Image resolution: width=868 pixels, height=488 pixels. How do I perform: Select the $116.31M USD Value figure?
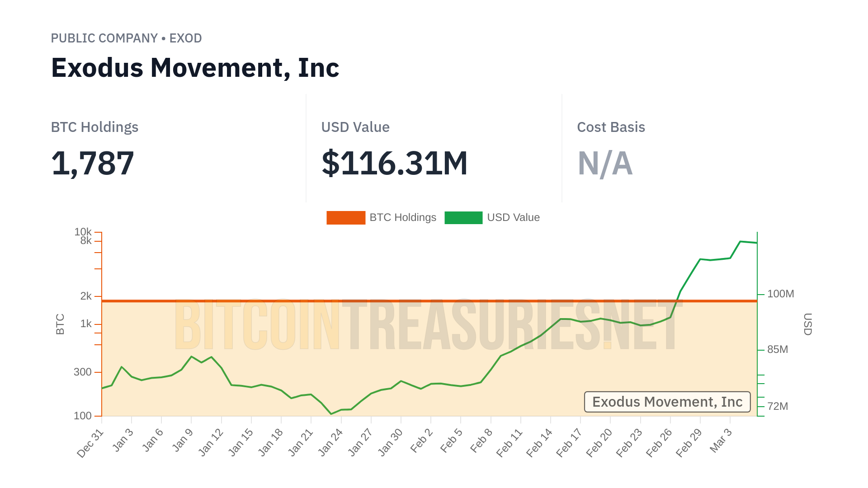[x=394, y=163]
